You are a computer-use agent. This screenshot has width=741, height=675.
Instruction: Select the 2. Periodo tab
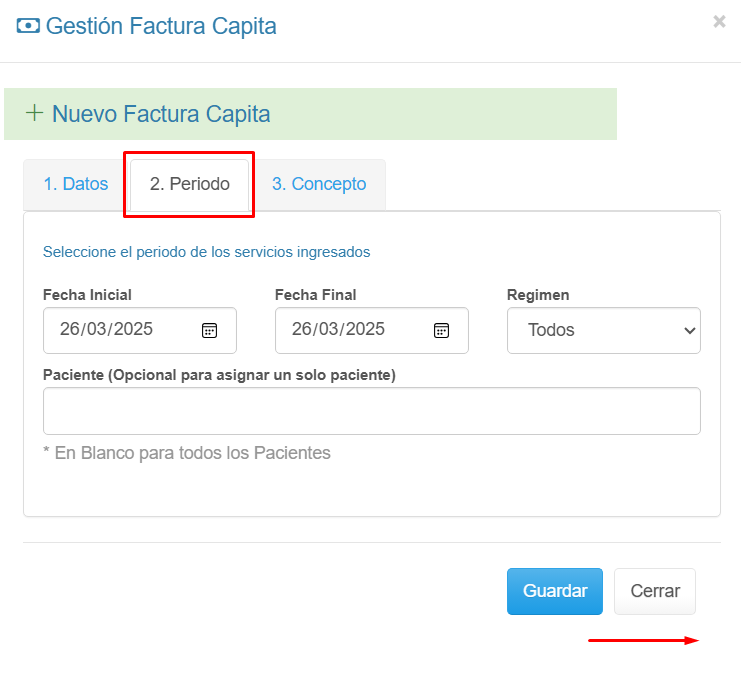(x=190, y=184)
